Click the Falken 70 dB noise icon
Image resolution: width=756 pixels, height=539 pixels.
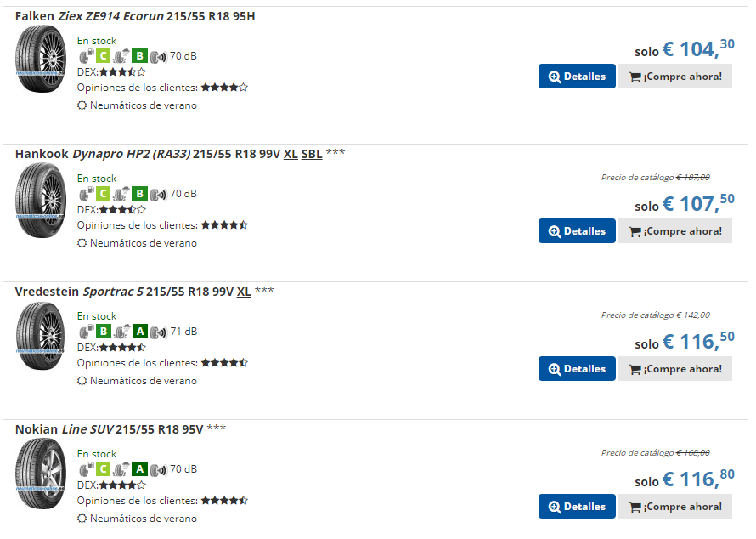[158, 57]
